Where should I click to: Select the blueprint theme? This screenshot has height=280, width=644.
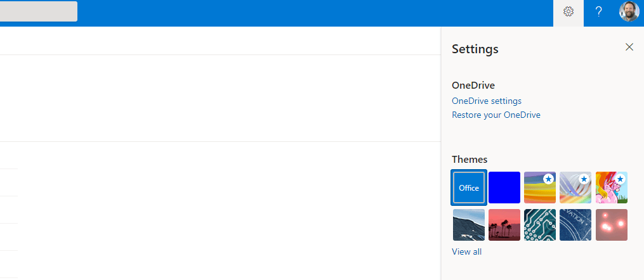(x=575, y=225)
